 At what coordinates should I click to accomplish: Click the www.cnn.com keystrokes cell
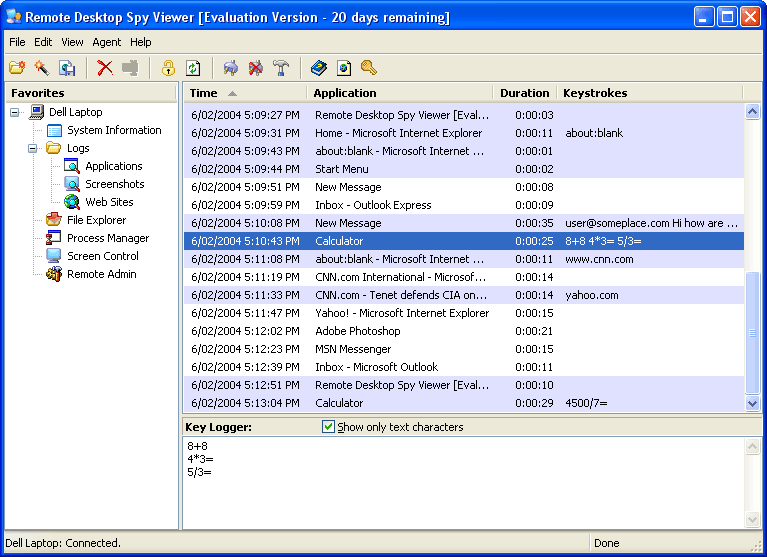click(x=599, y=259)
